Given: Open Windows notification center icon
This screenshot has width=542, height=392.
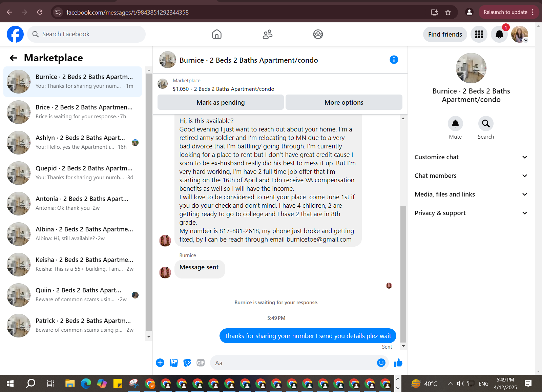Looking at the screenshot, I should pyautogui.click(x=528, y=384).
